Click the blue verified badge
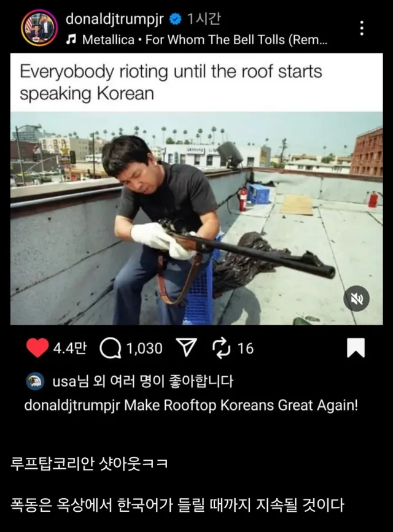Screen dimensions: 393x532 point(175,19)
